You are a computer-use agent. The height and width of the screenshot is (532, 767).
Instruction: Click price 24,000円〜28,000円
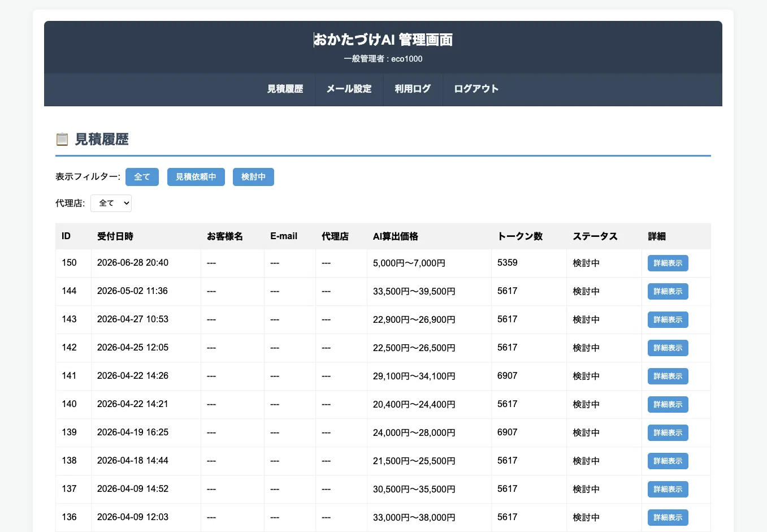pyautogui.click(x=414, y=433)
